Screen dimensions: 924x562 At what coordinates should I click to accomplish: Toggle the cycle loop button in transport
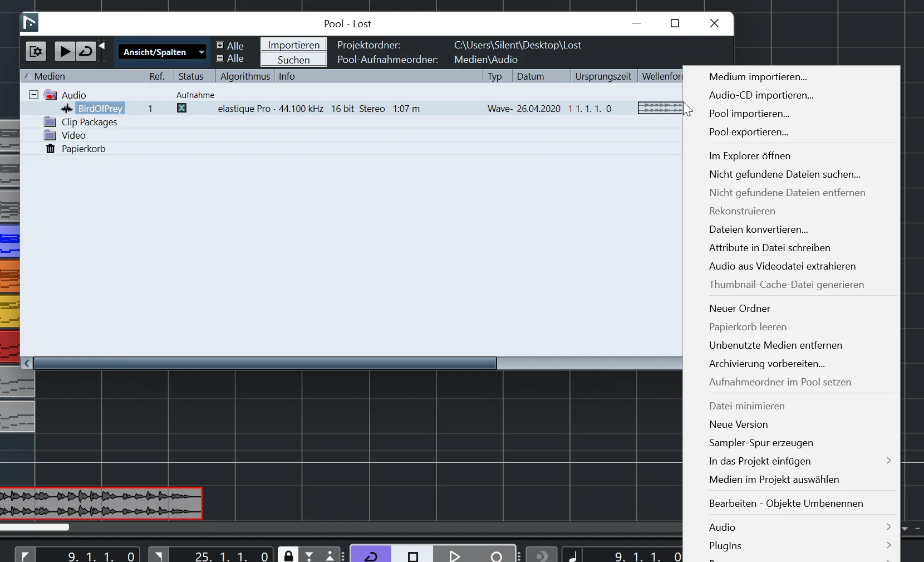[x=371, y=555]
